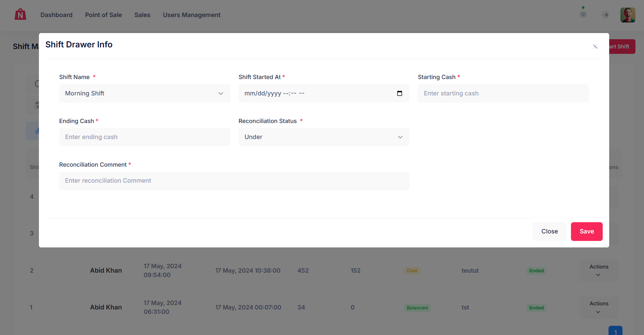Dismiss the Shift Drawer Info dialog with X
Screen dimensions: 644x335
coord(595,47)
